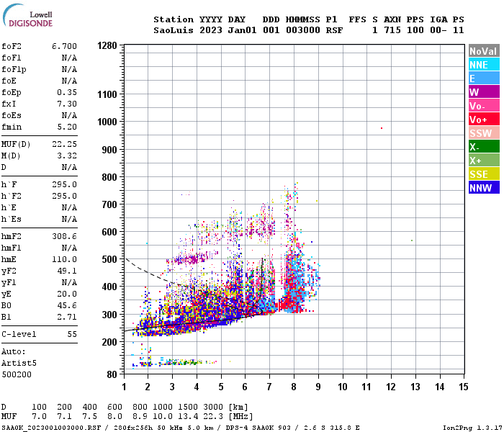Click the Artist5 auto-scaling label
This screenshot has height=432, width=504.
(x=19, y=363)
